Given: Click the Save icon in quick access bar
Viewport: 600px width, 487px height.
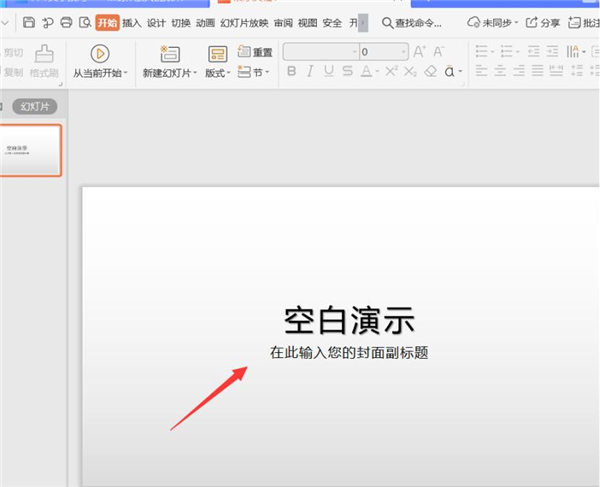Looking at the screenshot, I should [x=29, y=22].
